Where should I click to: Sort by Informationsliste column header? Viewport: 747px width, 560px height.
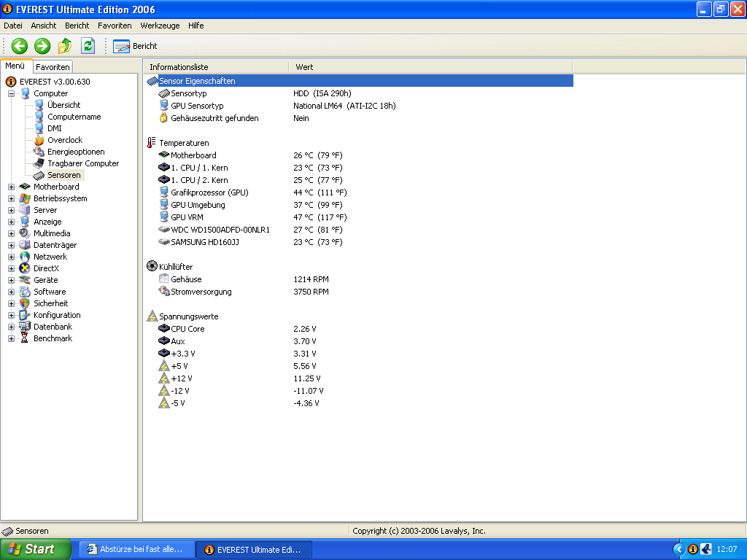[x=216, y=67]
